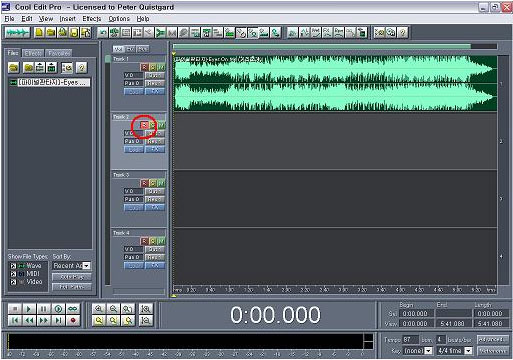
Task: Open the Insert menu
Action: pyautogui.click(x=68, y=19)
